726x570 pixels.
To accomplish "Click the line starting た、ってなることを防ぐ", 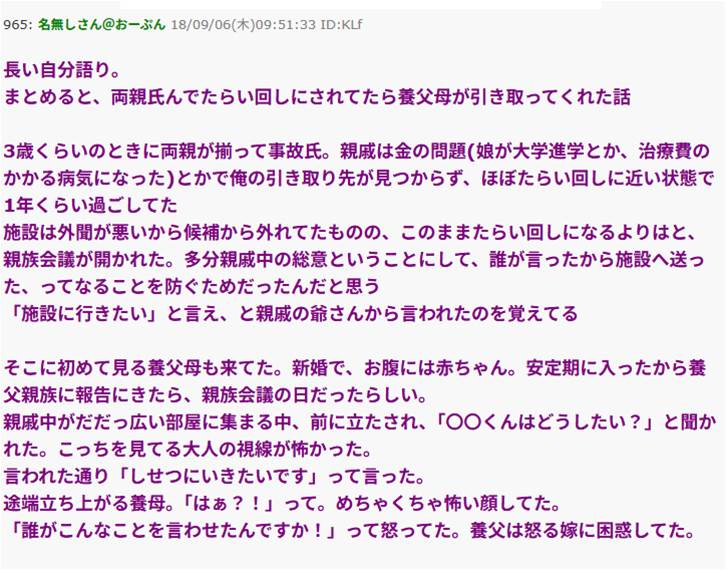I will (192, 287).
